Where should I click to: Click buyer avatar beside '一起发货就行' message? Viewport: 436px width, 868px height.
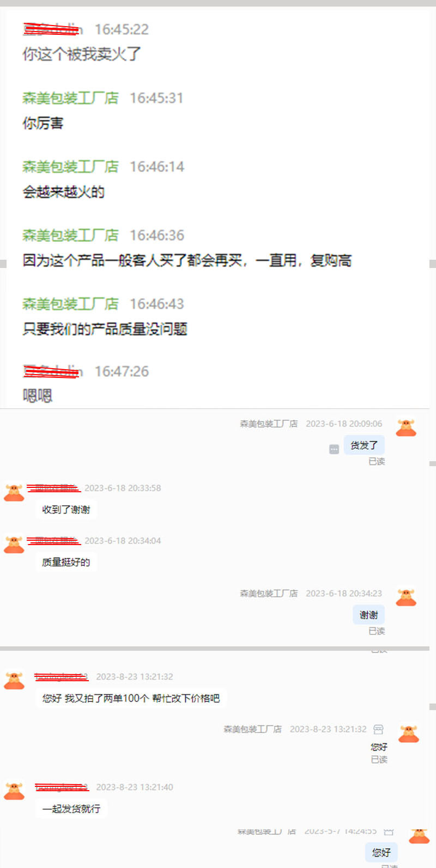(x=14, y=791)
